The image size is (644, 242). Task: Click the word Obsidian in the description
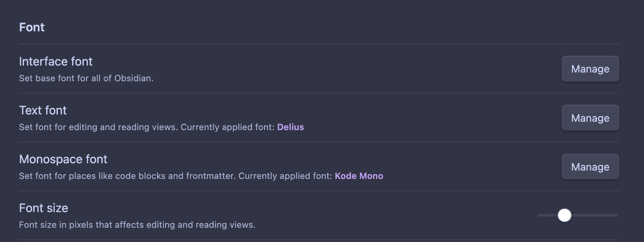point(133,78)
